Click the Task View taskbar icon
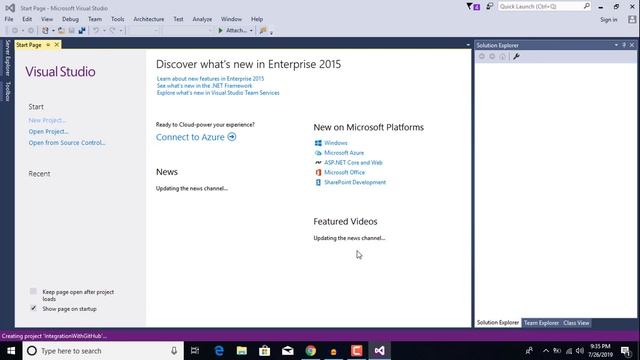 [x=195, y=351]
